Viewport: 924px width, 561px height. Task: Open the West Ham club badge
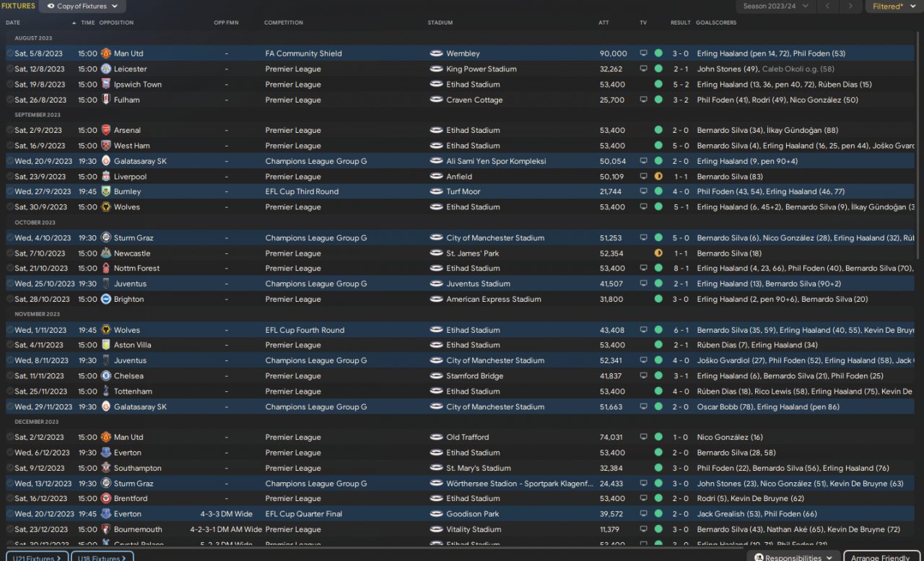(106, 146)
